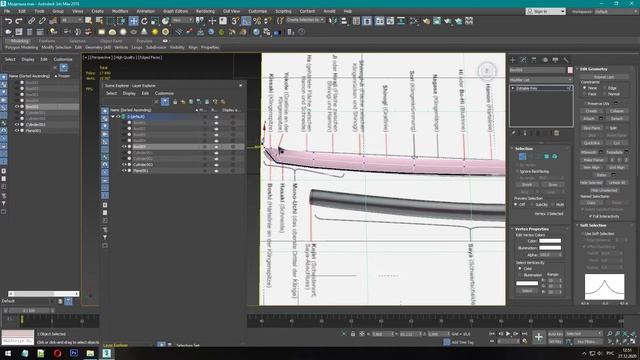Image resolution: width=640 pixels, height=360 pixels.
Task: Activate the Select and Move tool
Action: coord(133,21)
